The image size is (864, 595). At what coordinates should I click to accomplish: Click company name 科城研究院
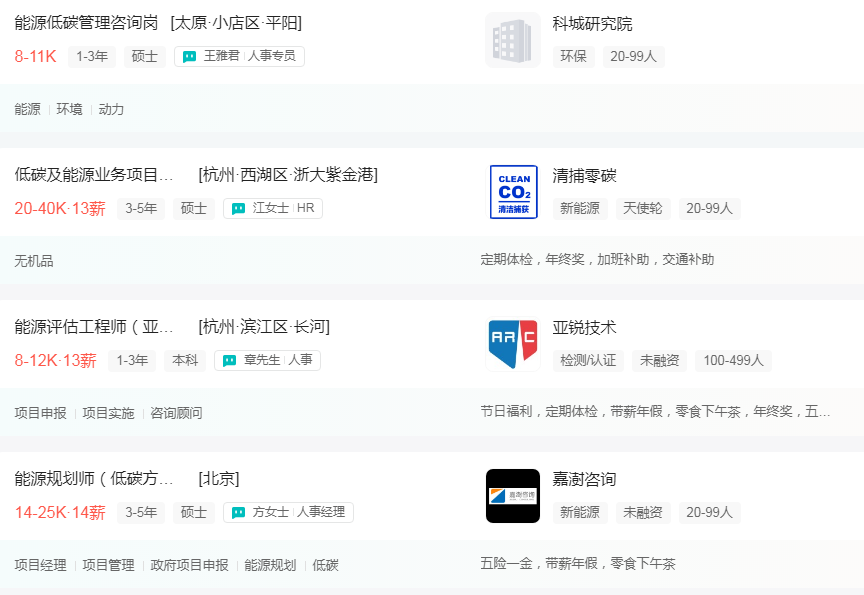click(592, 24)
